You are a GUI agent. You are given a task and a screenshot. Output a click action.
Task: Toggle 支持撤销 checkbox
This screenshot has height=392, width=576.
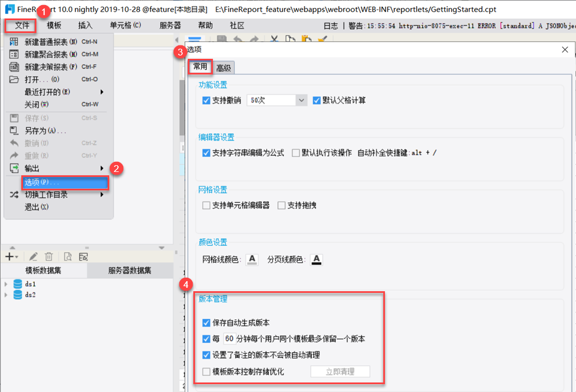tap(206, 100)
